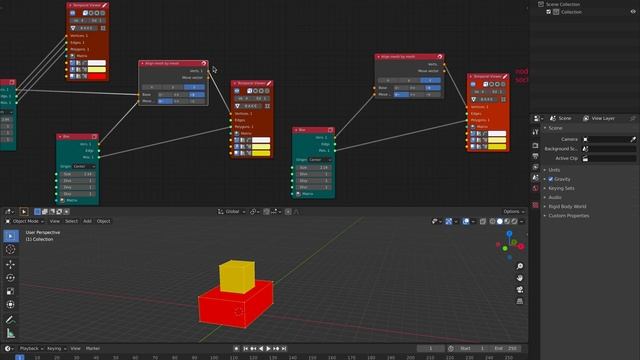Open the timeline Marker menu

coord(93,349)
